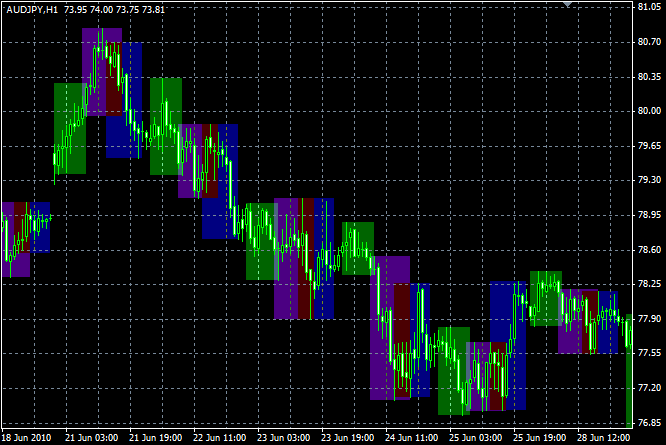666x445 pixels.
Task: Select the 21 Jun 03:00 time label
Action: (92, 438)
